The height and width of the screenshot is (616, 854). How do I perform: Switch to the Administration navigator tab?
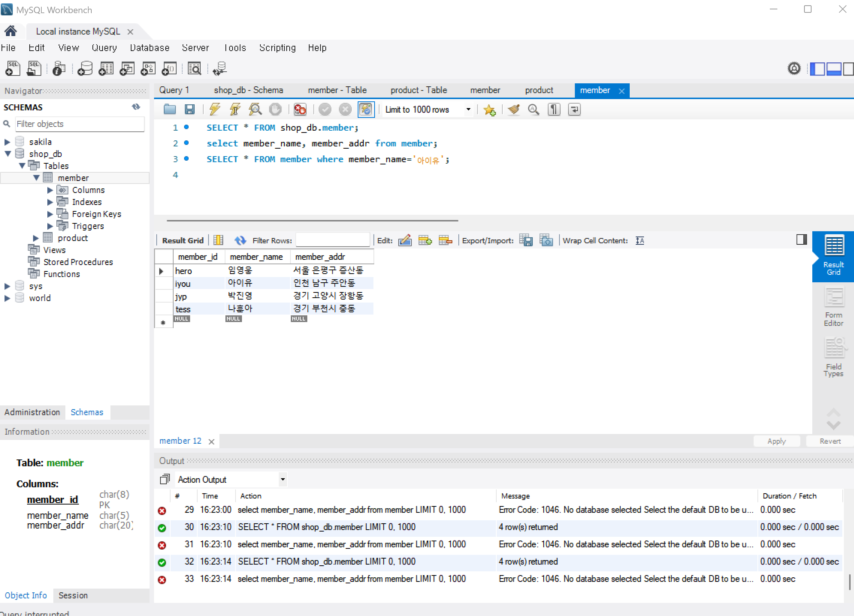[32, 412]
